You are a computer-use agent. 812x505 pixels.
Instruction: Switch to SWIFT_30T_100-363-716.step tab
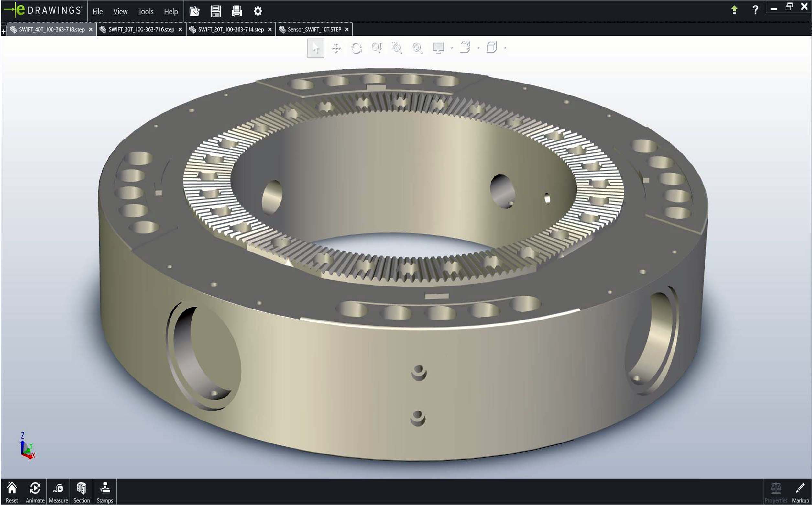[x=141, y=30]
